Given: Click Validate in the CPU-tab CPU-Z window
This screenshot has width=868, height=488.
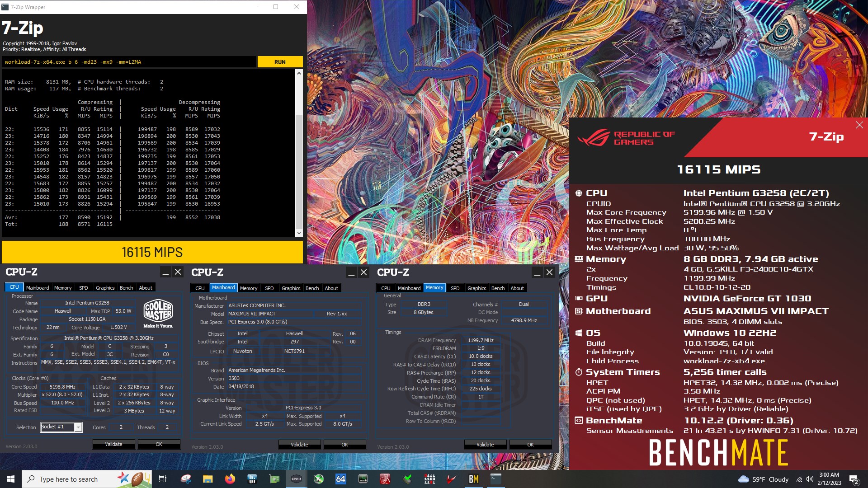Looking at the screenshot, I should point(113,444).
